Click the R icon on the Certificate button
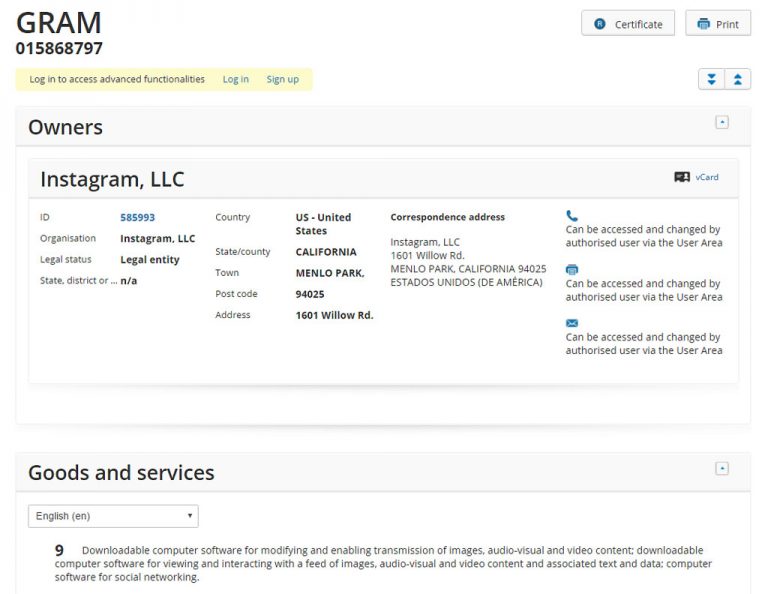The width and height of the screenshot is (768, 594). 600,24
